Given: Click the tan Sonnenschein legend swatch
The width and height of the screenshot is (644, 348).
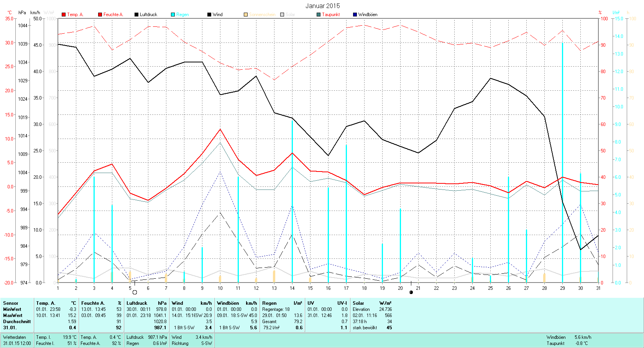Looking at the screenshot, I should (x=246, y=15).
